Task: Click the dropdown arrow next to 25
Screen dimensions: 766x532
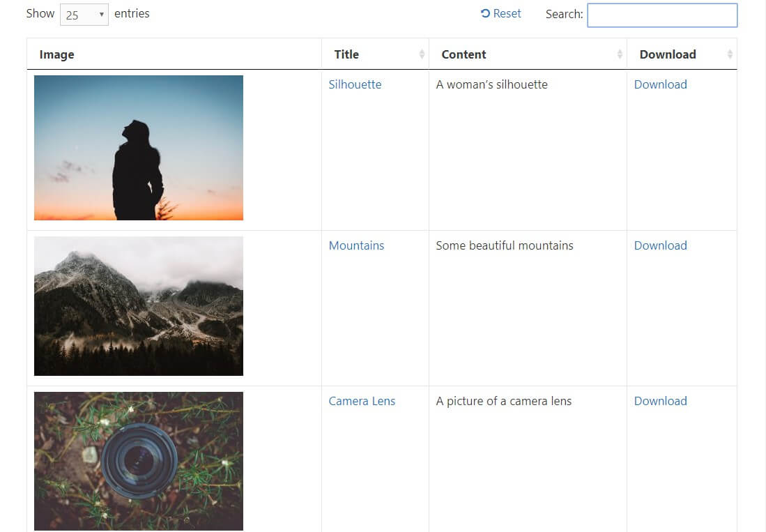Action: click(100, 13)
